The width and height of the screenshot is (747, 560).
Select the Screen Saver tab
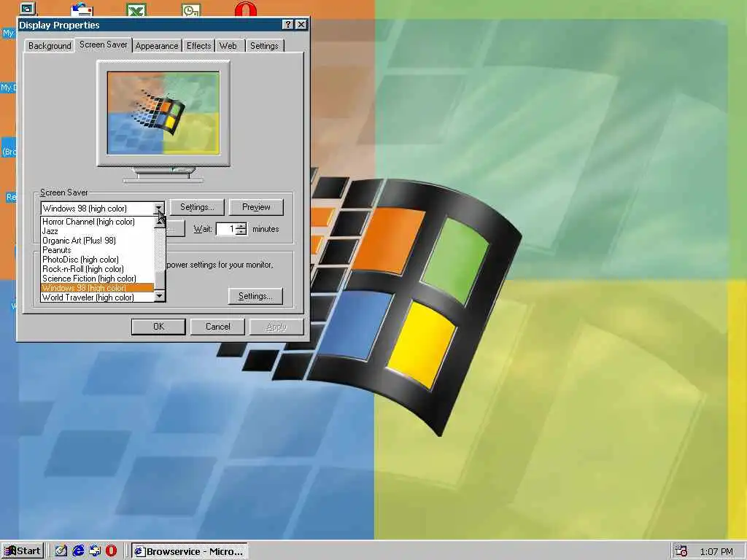click(x=104, y=44)
